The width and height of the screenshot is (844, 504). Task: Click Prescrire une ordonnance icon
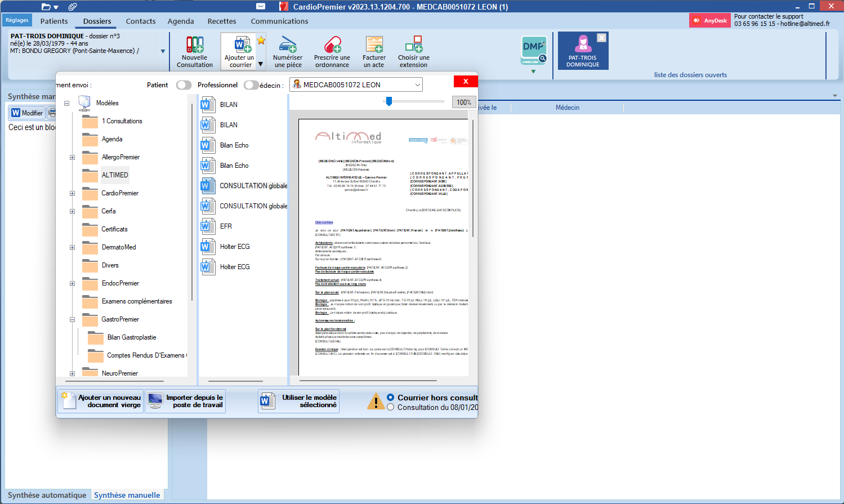[332, 45]
